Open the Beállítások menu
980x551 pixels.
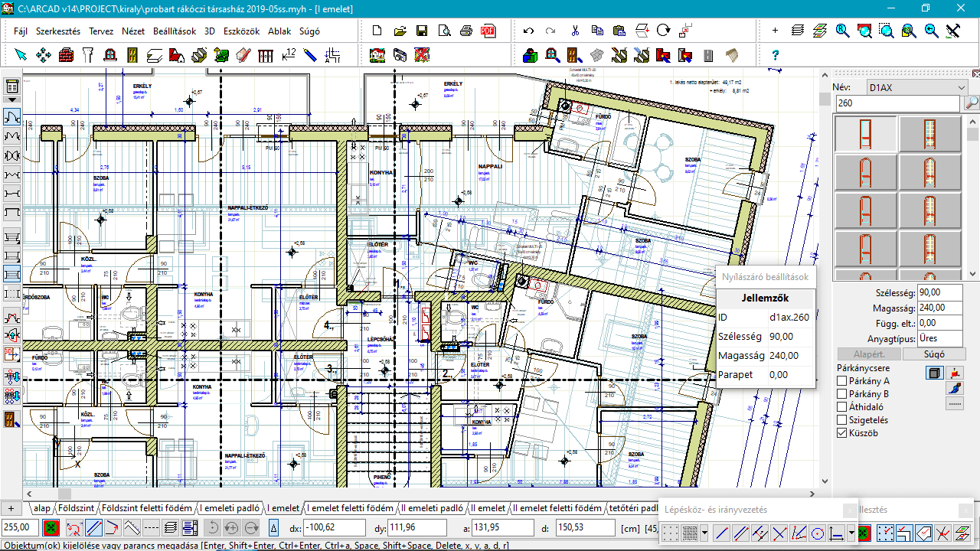[x=175, y=31]
